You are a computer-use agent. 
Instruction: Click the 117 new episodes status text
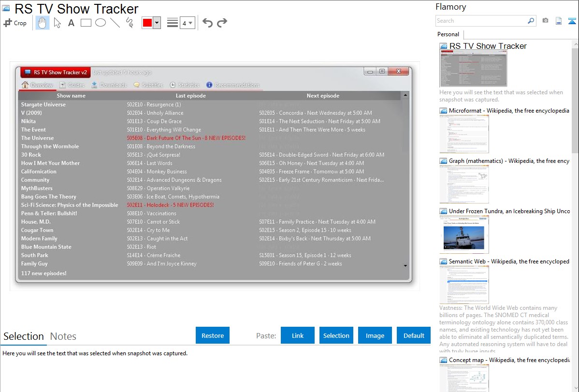click(43, 274)
